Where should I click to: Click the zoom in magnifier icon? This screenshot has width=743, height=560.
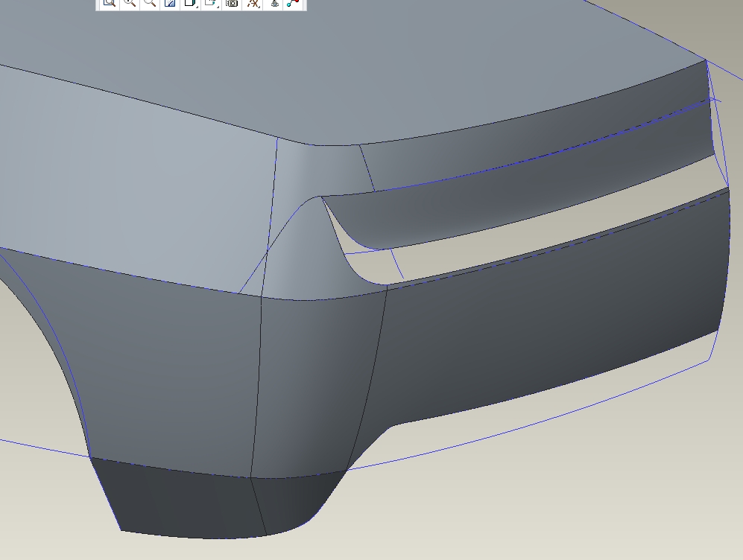tap(130, 3)
